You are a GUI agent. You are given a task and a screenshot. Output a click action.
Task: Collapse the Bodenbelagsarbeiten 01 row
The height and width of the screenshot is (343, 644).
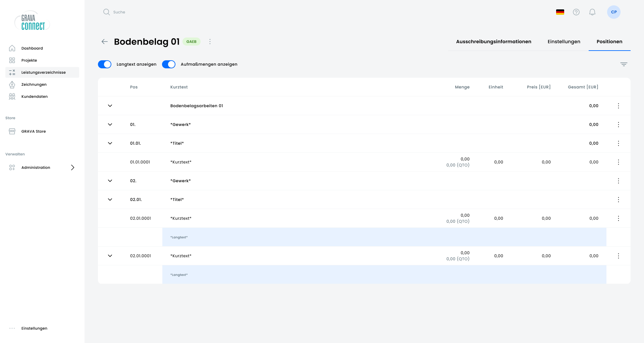[x=110, y=106]
